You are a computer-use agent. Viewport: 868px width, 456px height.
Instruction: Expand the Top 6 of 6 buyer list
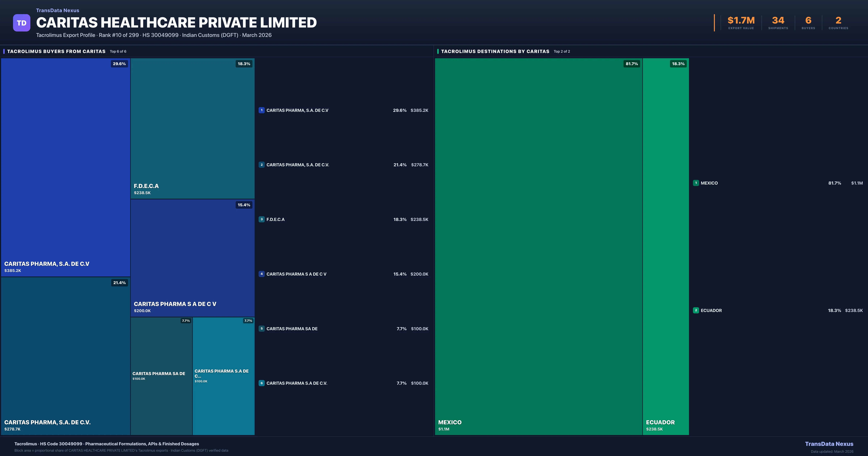117,51
